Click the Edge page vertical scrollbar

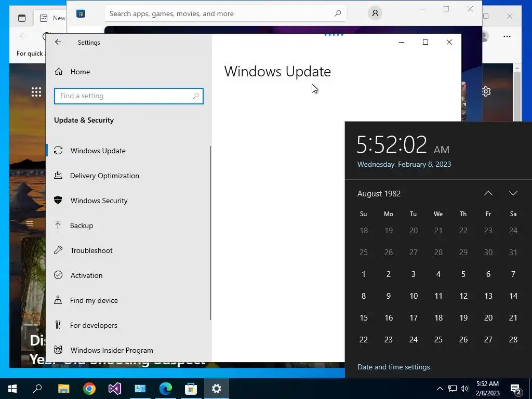point(517,95)
